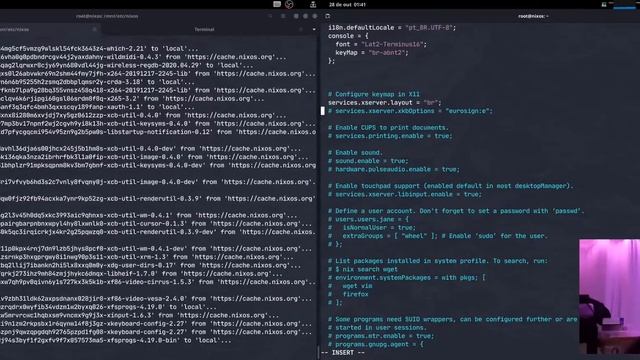Click the wireless-regdb-2020.04.29 line

coord(127,65)
